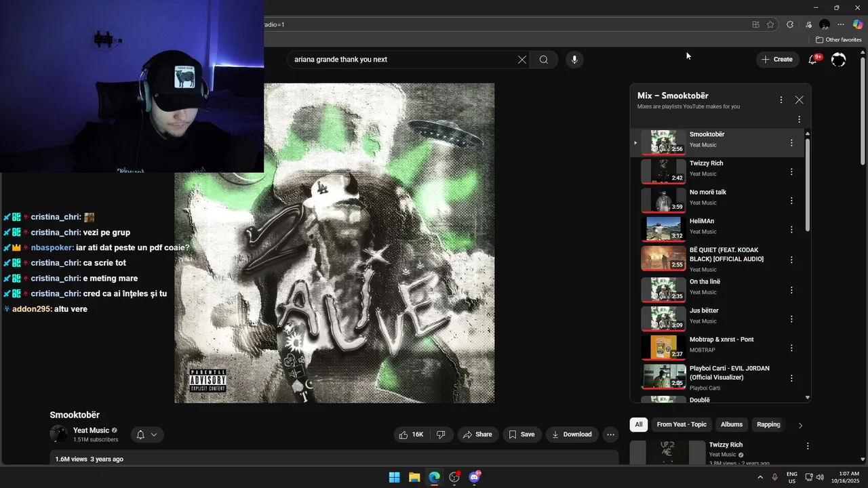The image size is (868, 488).
Task: Like the video with 16K likes
Action: [x=412, y=434]
